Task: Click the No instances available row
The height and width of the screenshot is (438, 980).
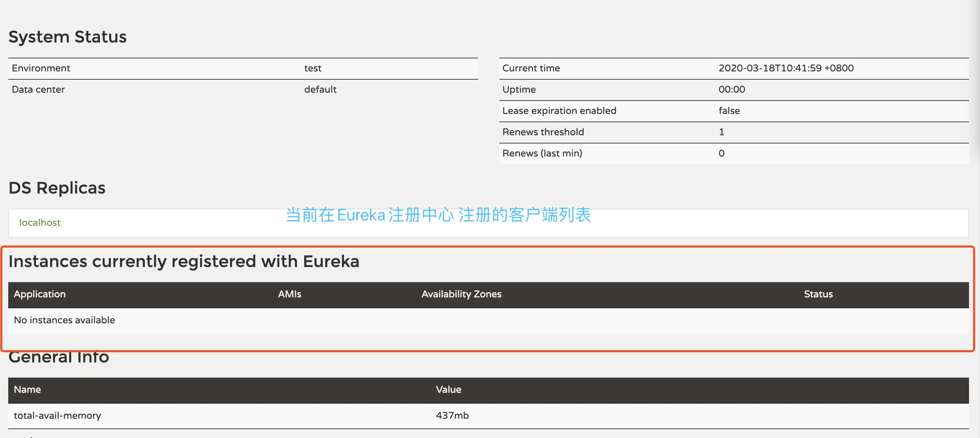Action: point(64,320)
